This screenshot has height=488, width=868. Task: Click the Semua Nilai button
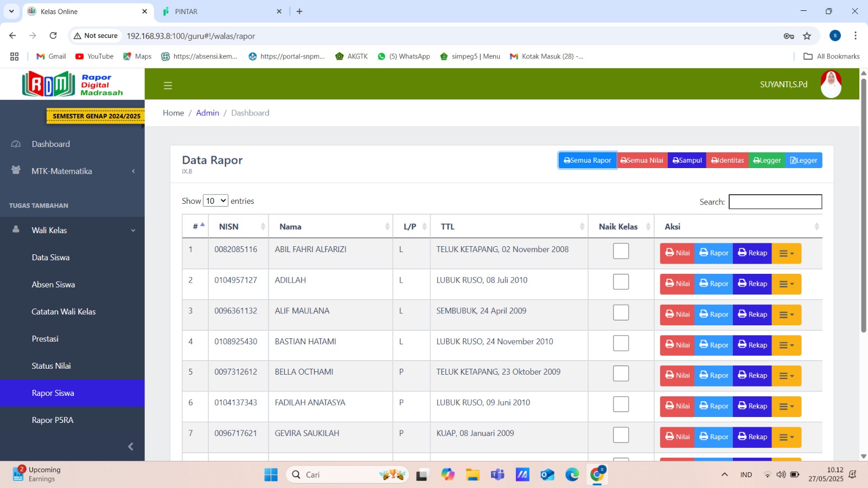tap(642, 160)
